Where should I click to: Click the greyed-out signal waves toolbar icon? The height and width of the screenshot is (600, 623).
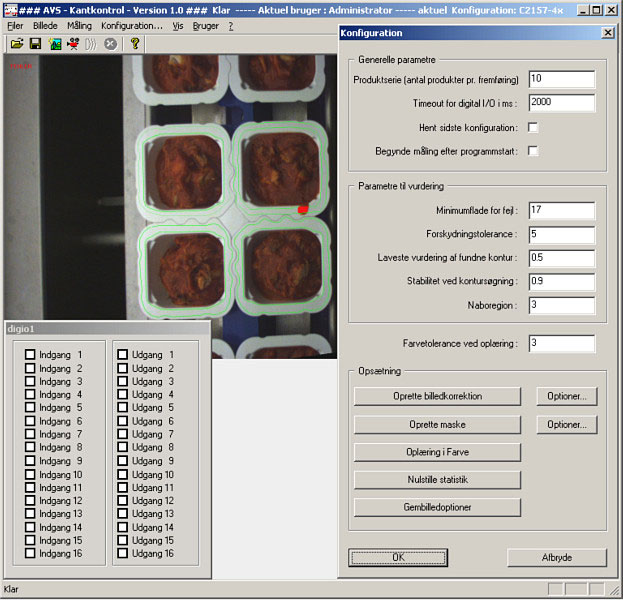coord(91,44)
